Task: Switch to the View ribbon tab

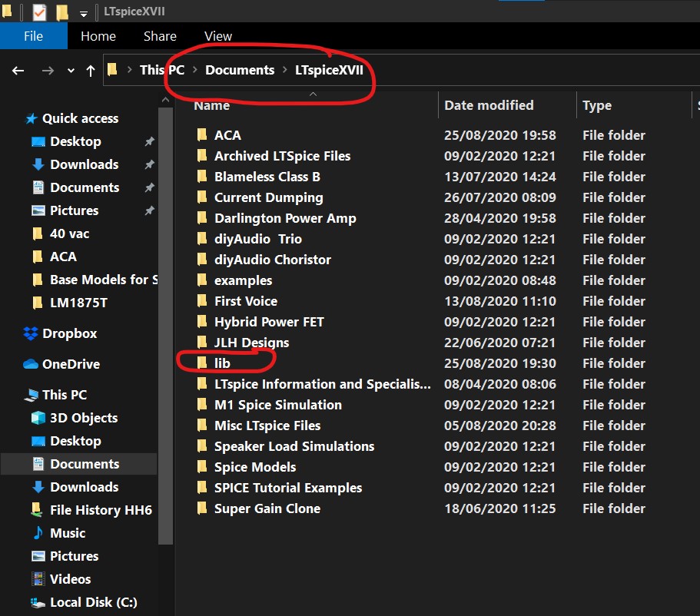Action: point(218,36)
